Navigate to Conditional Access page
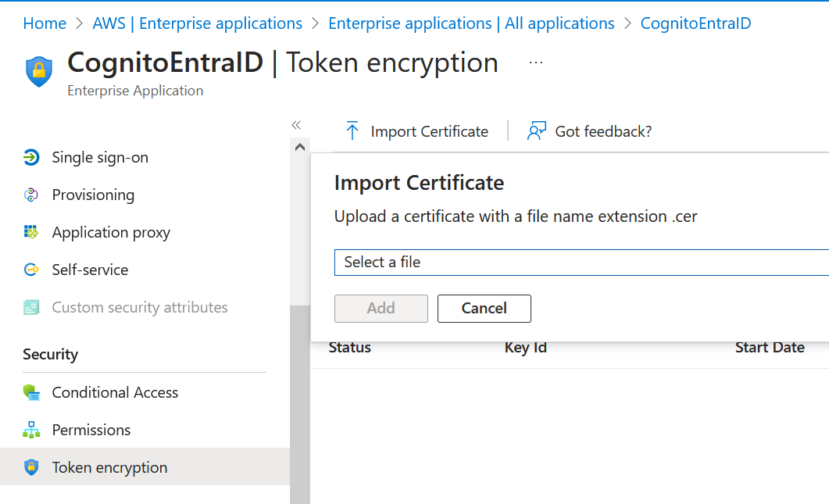829x504 pixels. (115, 392)
